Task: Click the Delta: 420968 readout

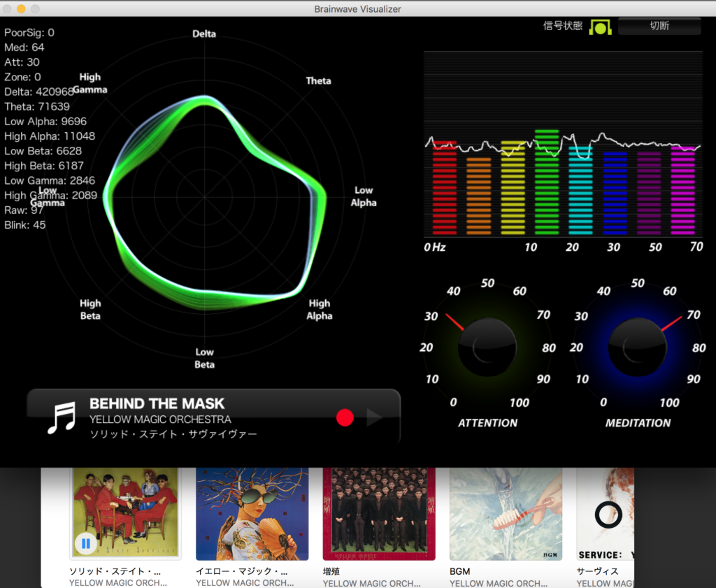Action: [39, 92]
